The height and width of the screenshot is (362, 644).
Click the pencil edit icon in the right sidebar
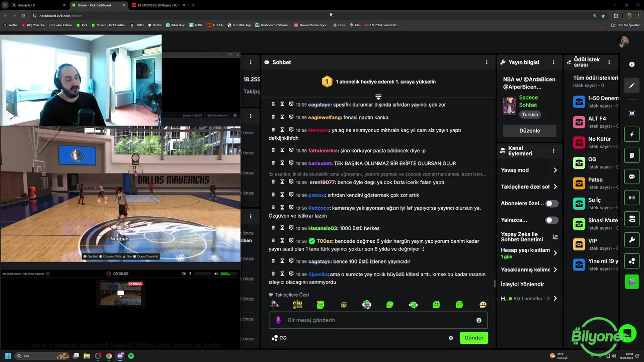click(632, 85)
